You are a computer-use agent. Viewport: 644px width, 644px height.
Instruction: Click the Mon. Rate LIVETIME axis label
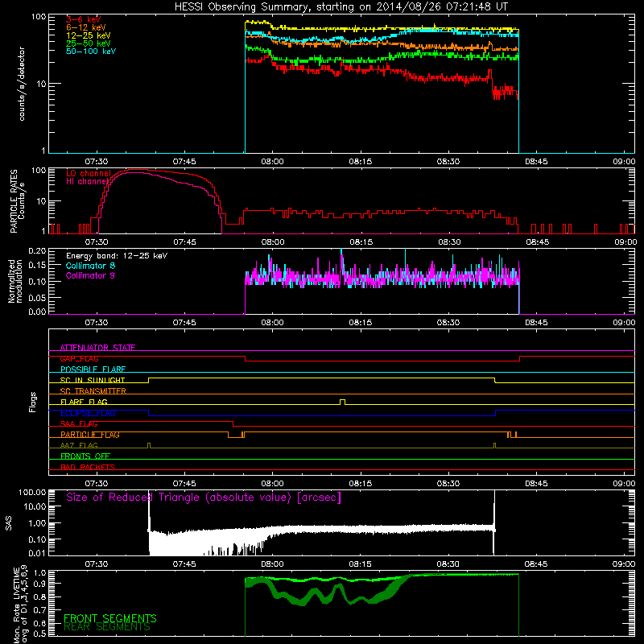click(x=21, y=605)
